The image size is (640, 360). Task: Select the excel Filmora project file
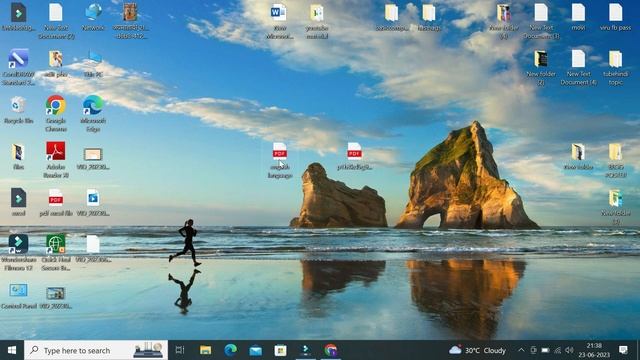click(x=18, y=202)
